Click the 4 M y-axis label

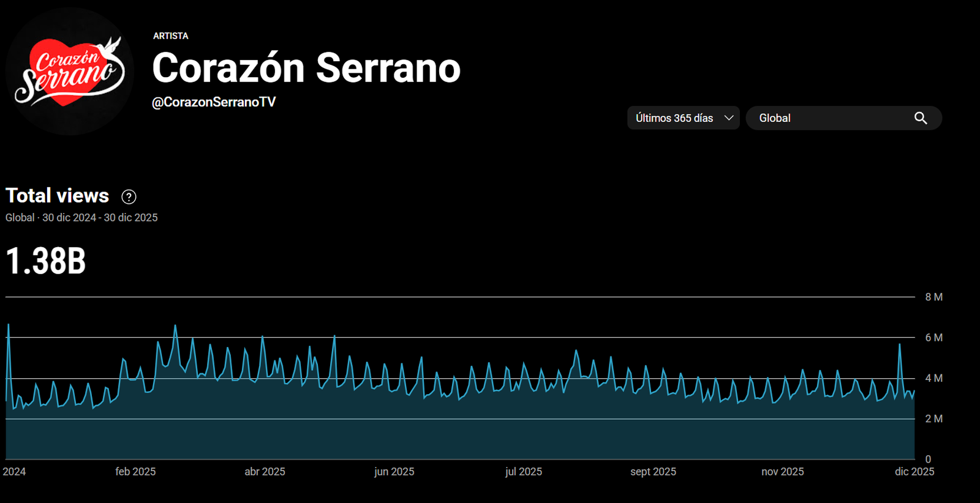[933, 378]
